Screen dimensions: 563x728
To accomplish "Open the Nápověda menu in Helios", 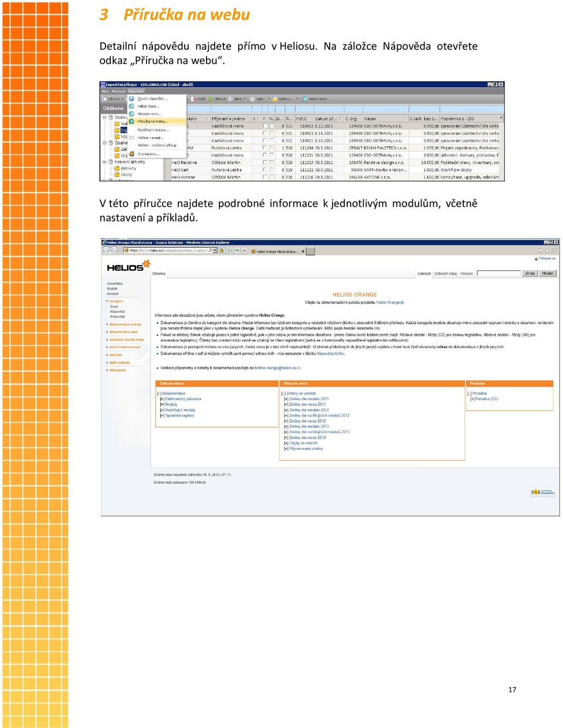I will (x=136, y=91).
